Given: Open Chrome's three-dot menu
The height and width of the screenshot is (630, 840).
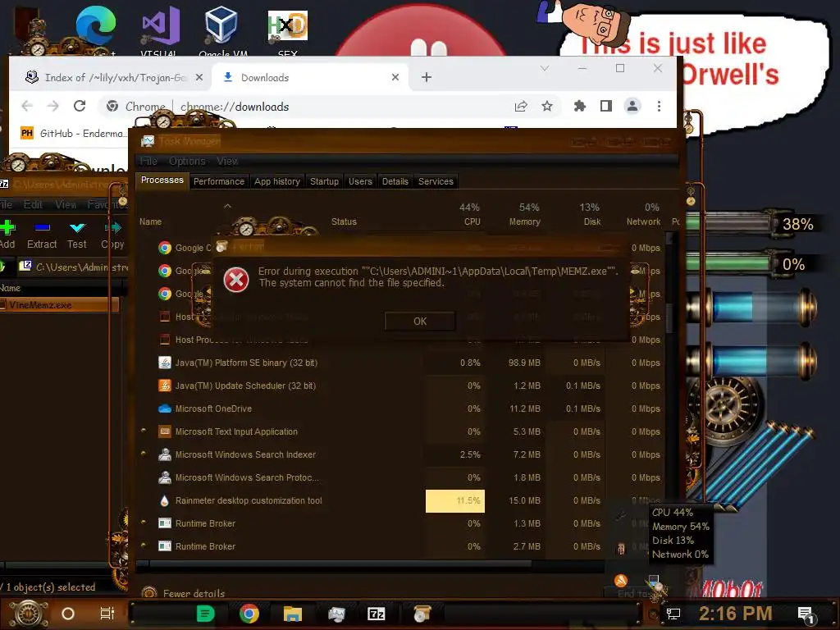Looking at the screenshot, I should 659,106.
